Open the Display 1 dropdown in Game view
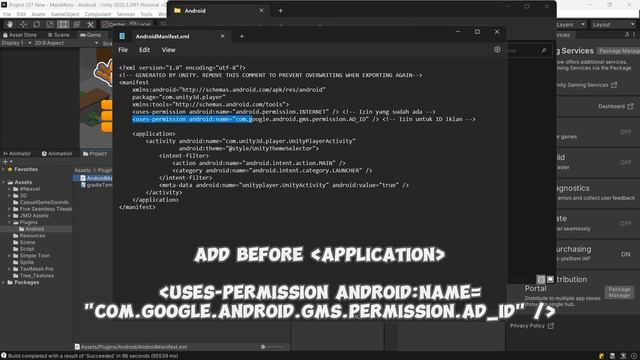640x360 pixels. [17, 43]
